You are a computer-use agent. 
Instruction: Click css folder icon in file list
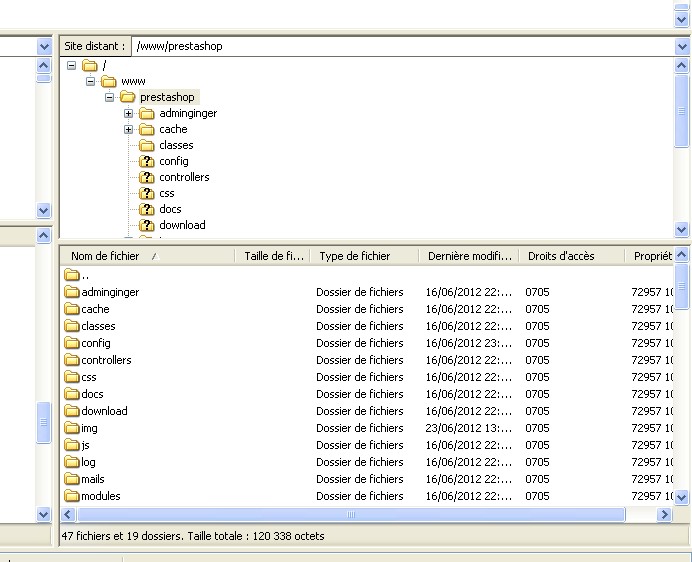pos(71,377)
